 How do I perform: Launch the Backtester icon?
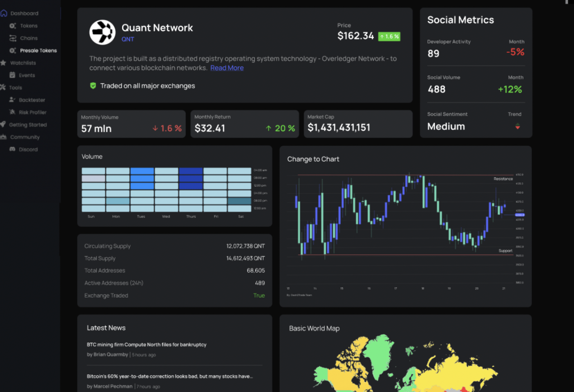click(13, 100)
